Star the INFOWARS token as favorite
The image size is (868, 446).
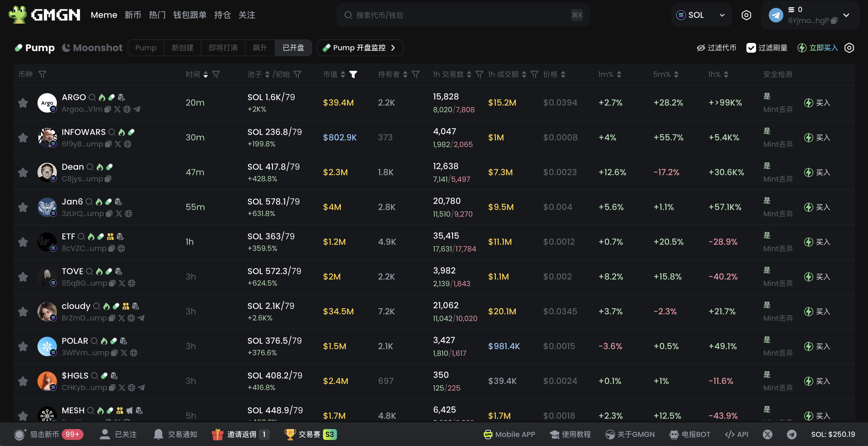click(x=23, y=138)
